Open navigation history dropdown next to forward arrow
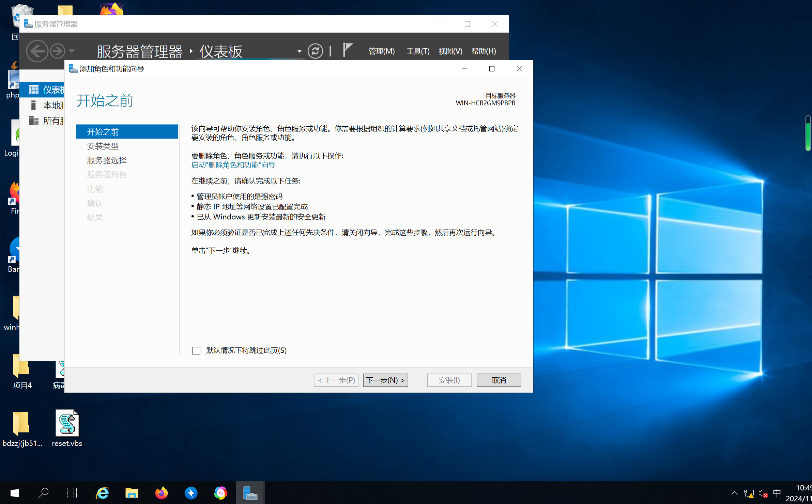This screenshot has height=504, width=812. [72, 51]
